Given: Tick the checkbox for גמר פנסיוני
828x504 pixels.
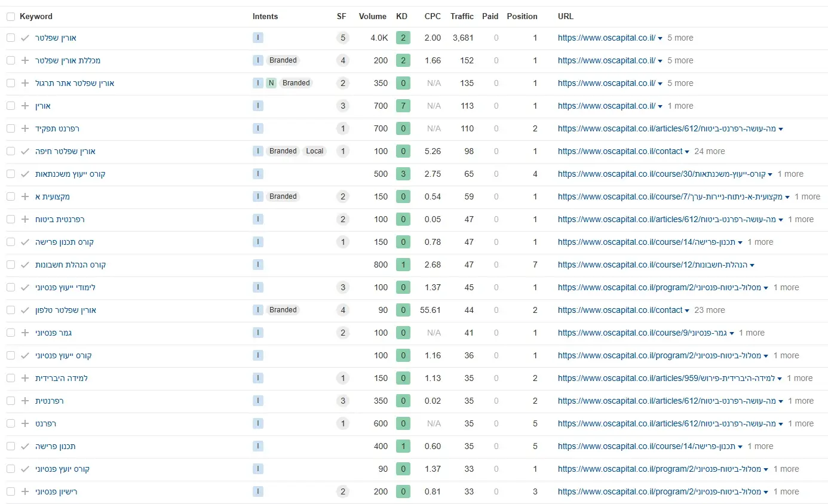Looking at the screenshot, I should point(11,333).
